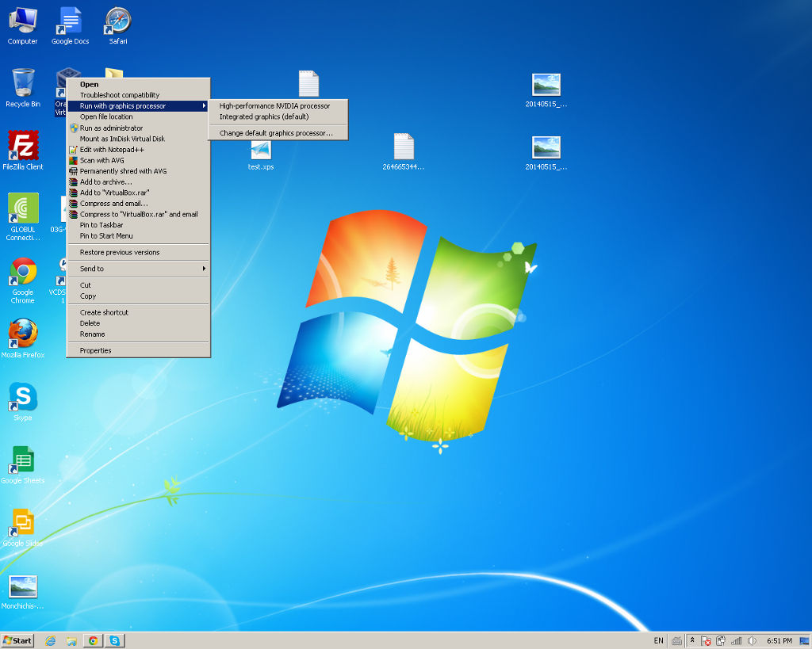The image size is (812, 649).
Task: Click the Recycle Bin icon
Action: click(23, 84)
